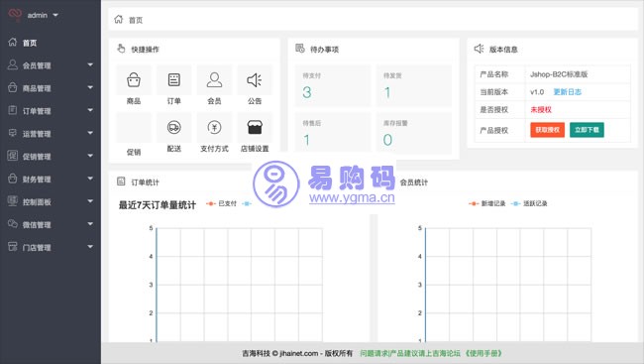Toggle the 活跃记录 series in member chart
This screenshot has width=644, height=364.
click(x=529, y=203)
